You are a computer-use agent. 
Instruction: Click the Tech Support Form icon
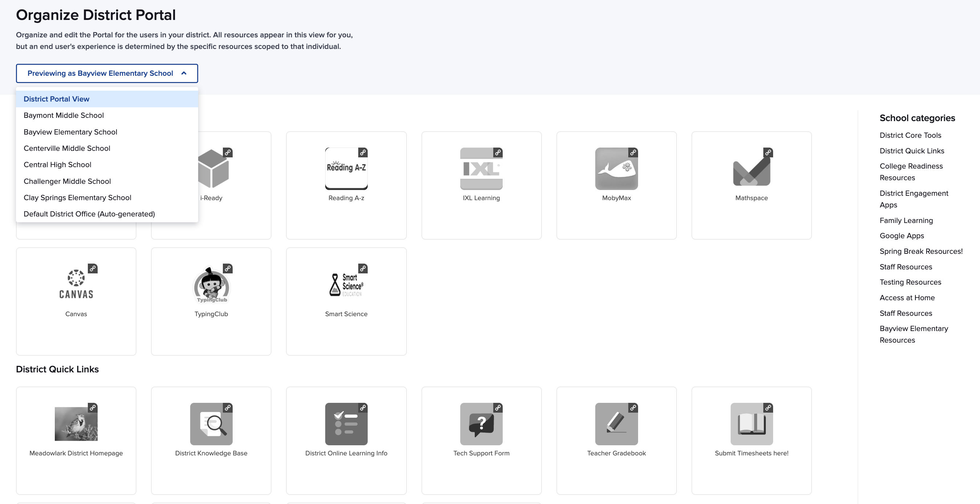point(481,424)
